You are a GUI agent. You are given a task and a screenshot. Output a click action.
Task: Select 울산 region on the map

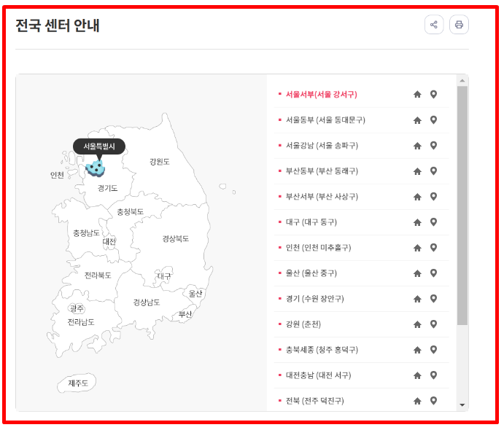[x=195, y=293]
